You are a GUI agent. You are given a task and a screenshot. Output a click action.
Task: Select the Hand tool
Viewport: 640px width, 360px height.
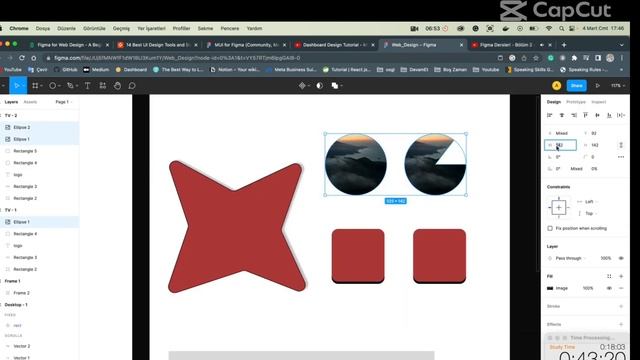pos(117,86)
